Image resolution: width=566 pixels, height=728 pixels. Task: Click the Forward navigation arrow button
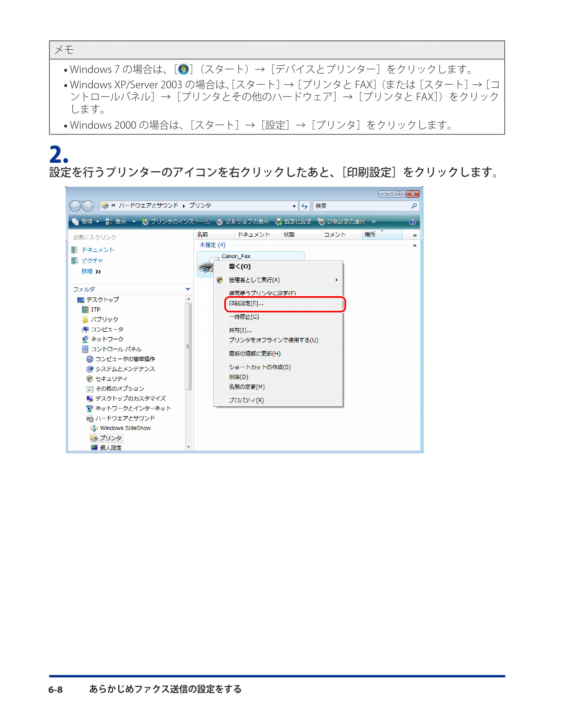click(x=88, y=206)
